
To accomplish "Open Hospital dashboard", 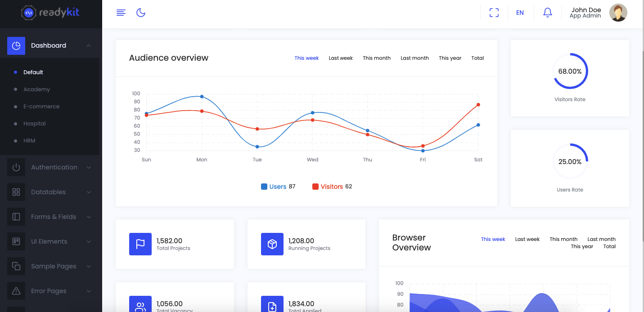I will point(35,123).
